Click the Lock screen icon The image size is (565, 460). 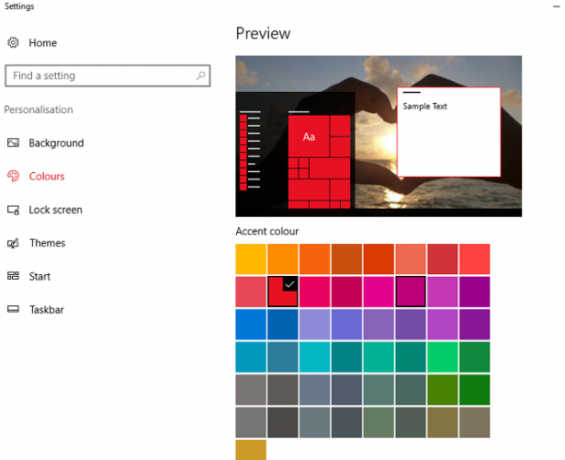[x=13, y=210]
